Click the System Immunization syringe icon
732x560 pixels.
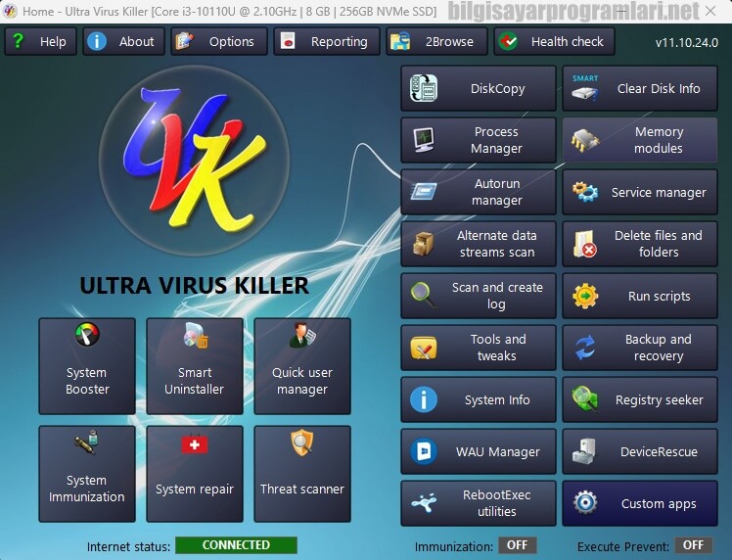[87, 442]
